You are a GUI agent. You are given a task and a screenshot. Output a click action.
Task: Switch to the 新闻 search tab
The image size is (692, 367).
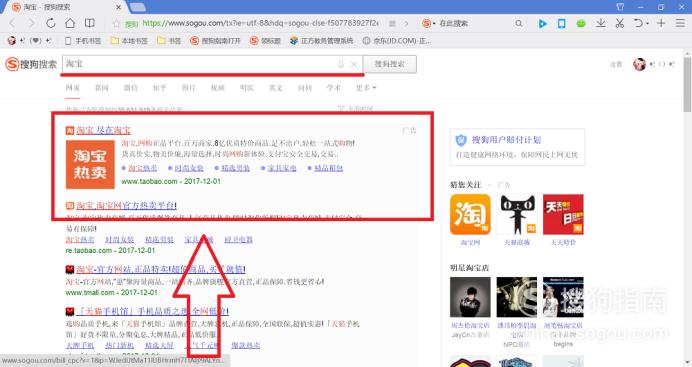pos(102,88)
